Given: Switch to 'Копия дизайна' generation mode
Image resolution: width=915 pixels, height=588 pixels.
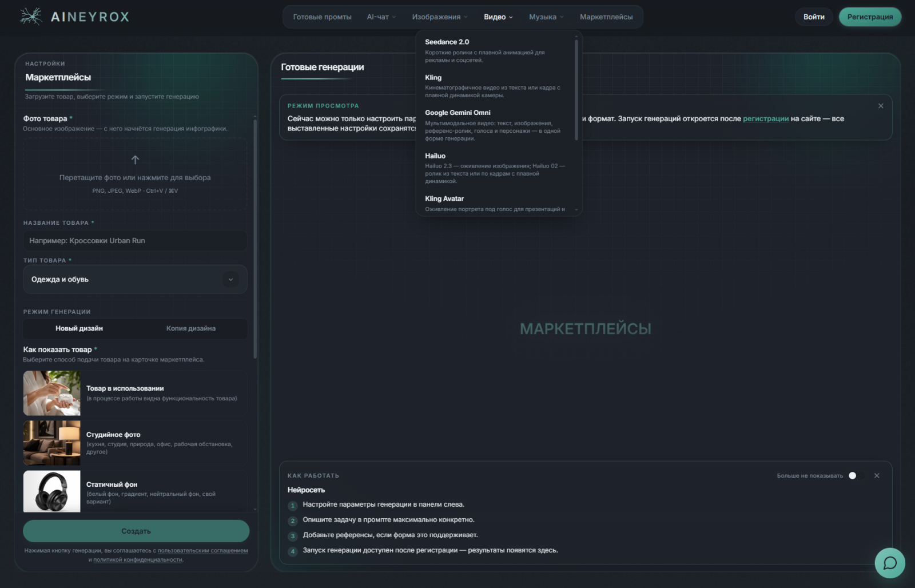Looking at the screenshot, I should tap(191, 328).
